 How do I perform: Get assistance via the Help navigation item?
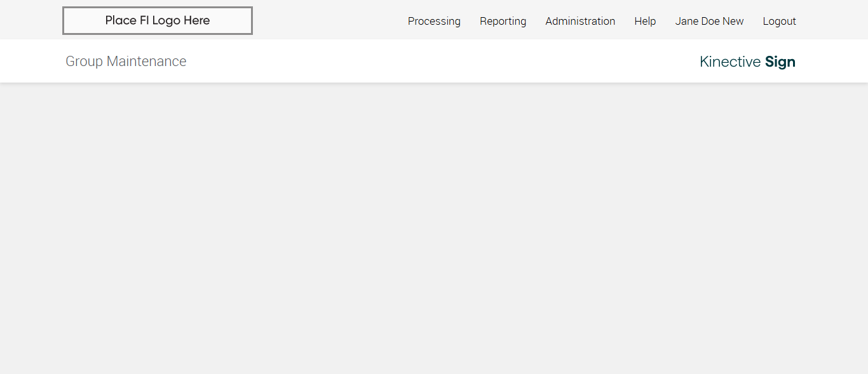point(645,21)
